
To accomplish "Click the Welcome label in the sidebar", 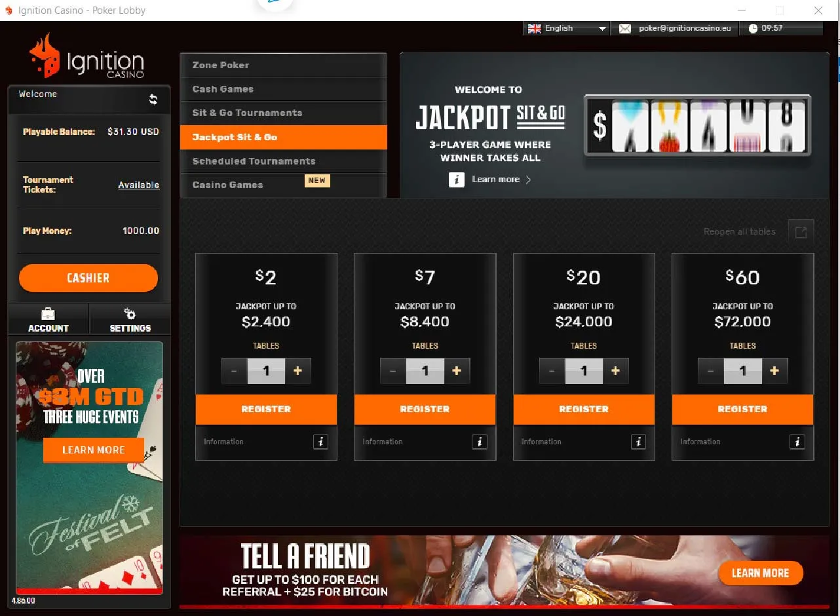I will [x=38, y=94].
